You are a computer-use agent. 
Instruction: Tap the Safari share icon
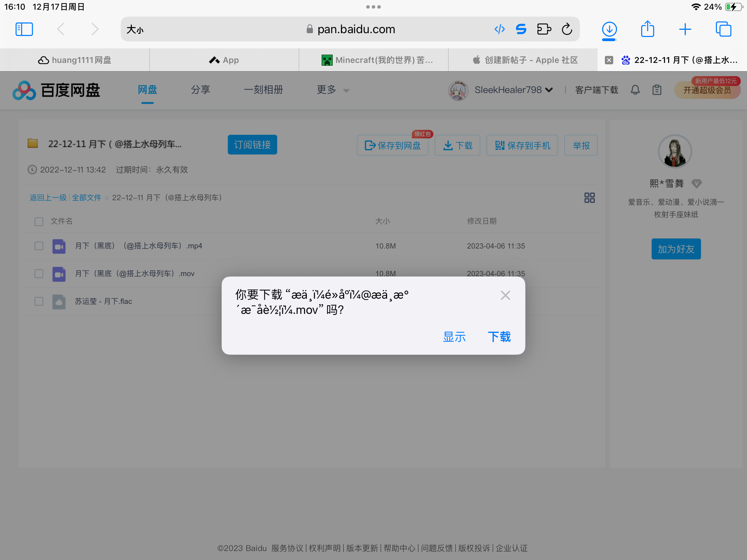click(647, 29)
